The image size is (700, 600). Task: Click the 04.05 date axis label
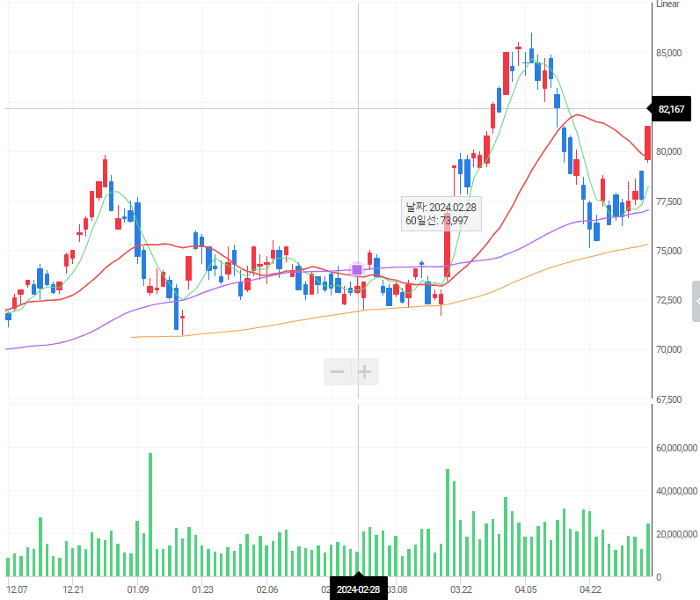point(526,589)
